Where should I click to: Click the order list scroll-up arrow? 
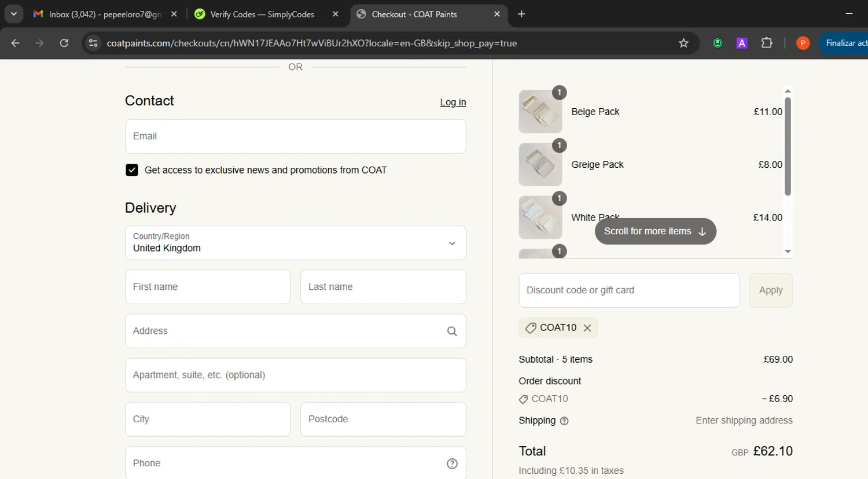coord(788,91)
